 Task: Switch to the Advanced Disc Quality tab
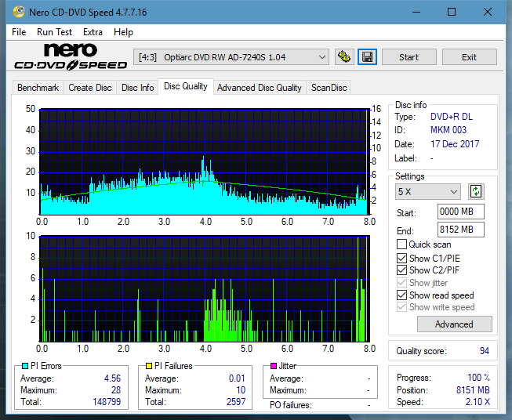tap(260, 88)
